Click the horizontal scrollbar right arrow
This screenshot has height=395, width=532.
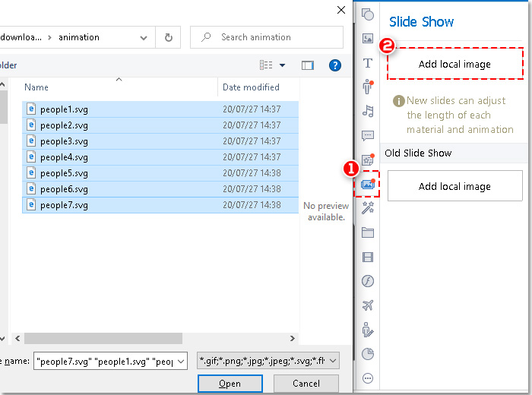[293, 338]
